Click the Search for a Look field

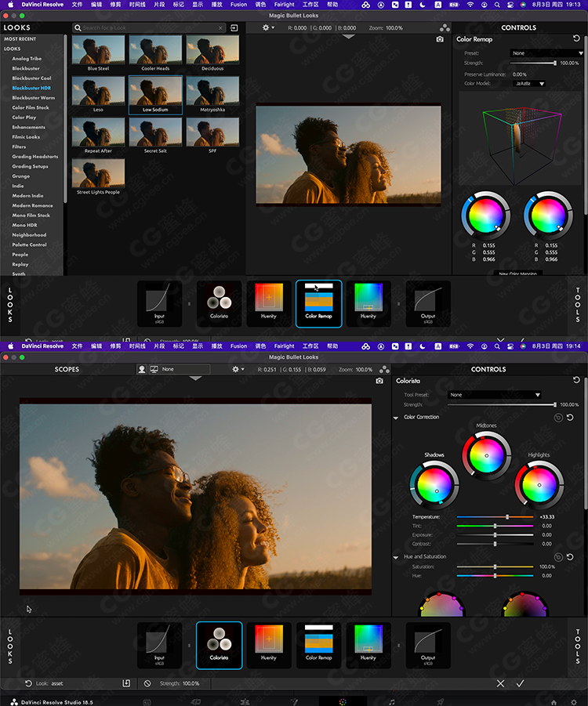(x=149, y=28)
